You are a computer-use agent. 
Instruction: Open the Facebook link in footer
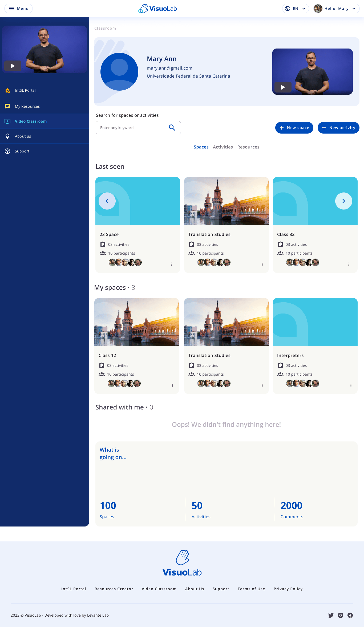350,615
